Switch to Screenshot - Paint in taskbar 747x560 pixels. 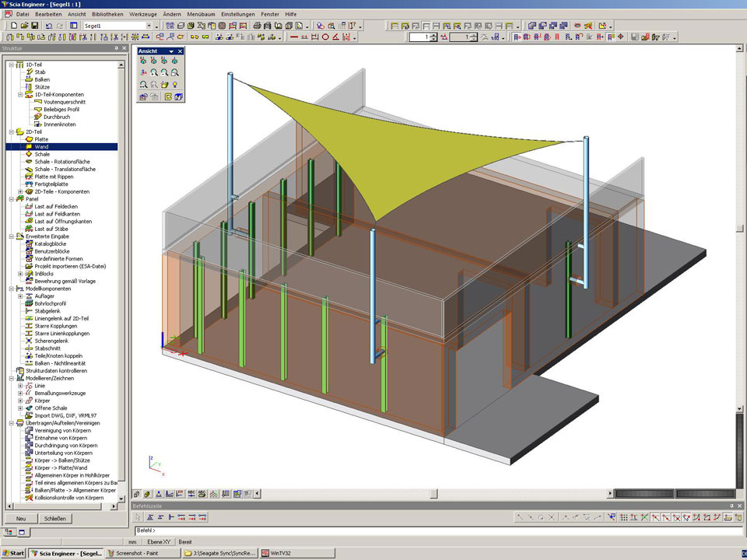click(142, 554)
